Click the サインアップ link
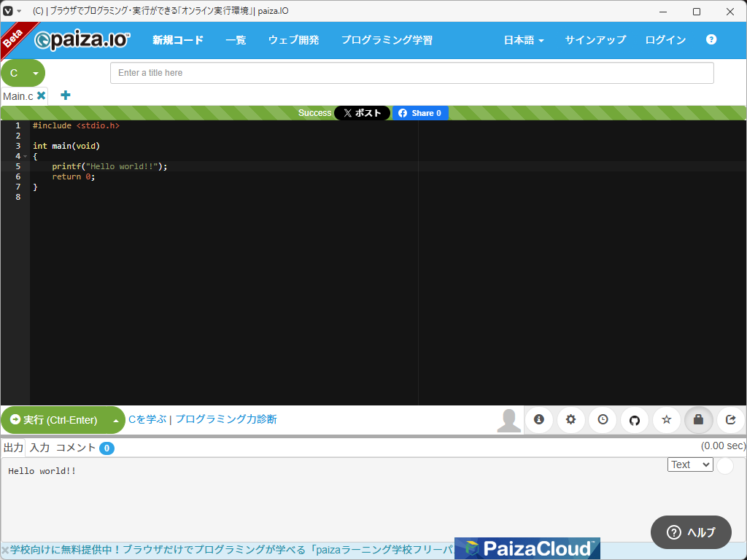This screenshot has height=560, width=747. pyautogui.click(x=595, y=40)
